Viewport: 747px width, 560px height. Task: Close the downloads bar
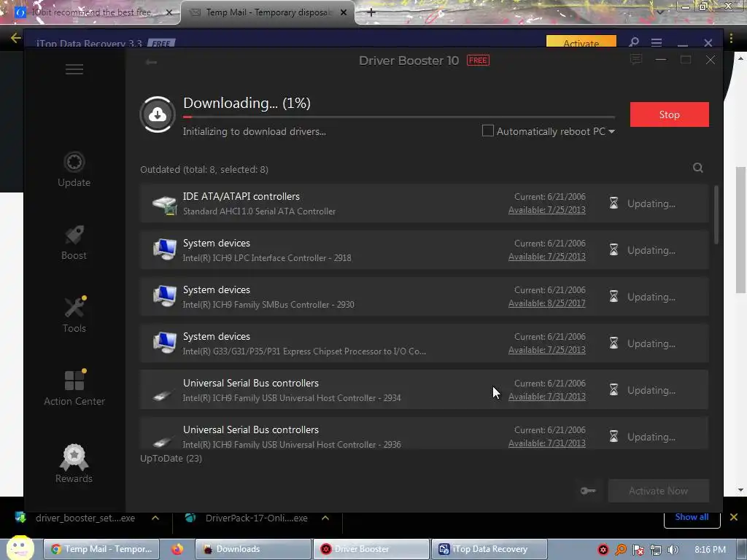tap(734, 517)
